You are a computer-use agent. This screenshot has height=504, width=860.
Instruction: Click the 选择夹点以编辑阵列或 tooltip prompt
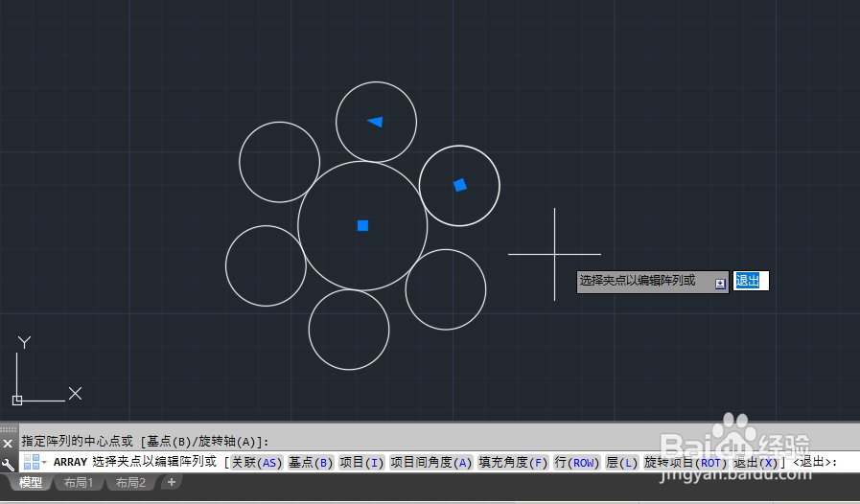pyautogui.click(x=652, y=282)
